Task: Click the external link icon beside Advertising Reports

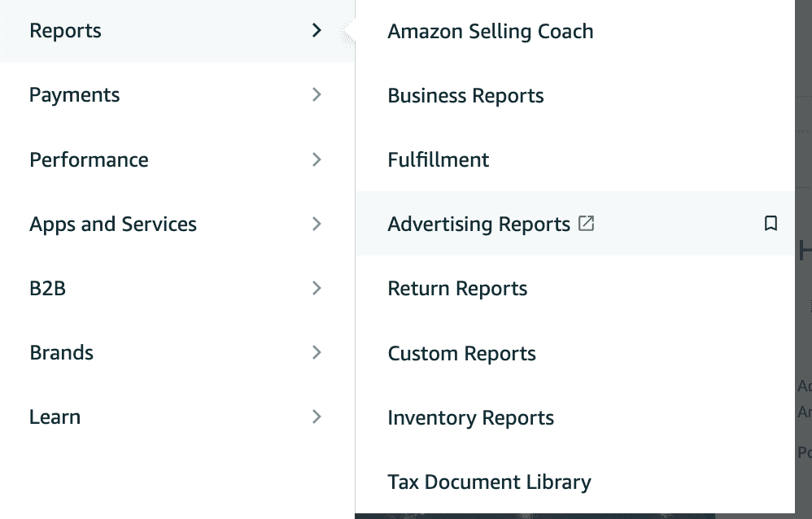Action: (x=586, y=223)
